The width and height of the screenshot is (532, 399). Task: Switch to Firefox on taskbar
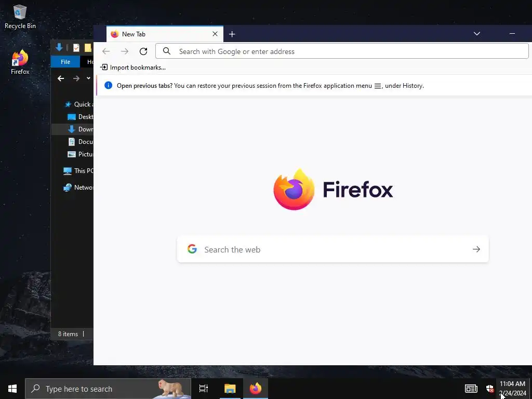pos(256,389)
